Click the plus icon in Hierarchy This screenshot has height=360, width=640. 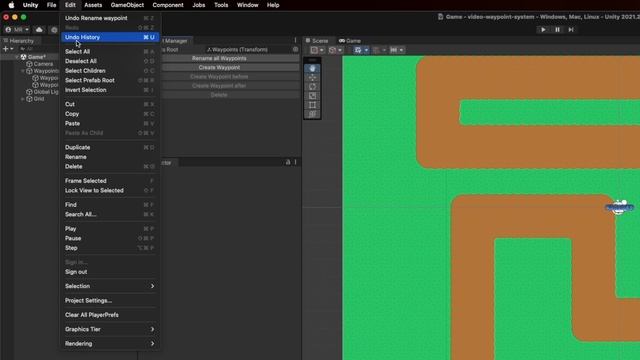6,49
